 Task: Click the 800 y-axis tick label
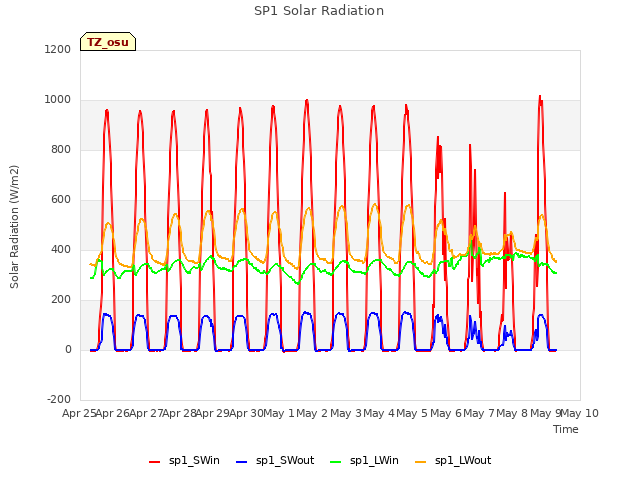point(61,149)
